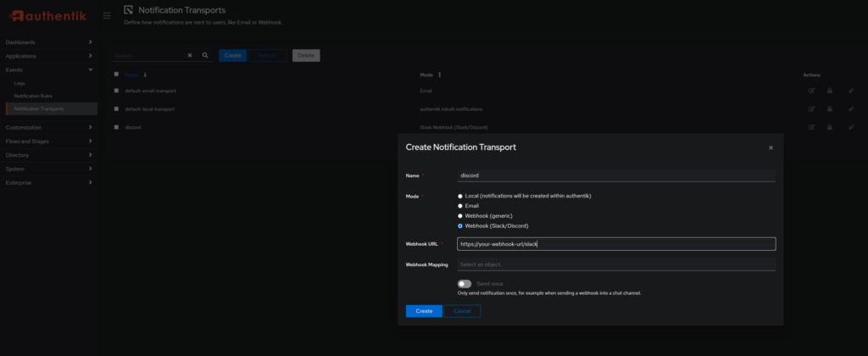Click the Create button above the table
868x356 pixels.
pos(232,55)
